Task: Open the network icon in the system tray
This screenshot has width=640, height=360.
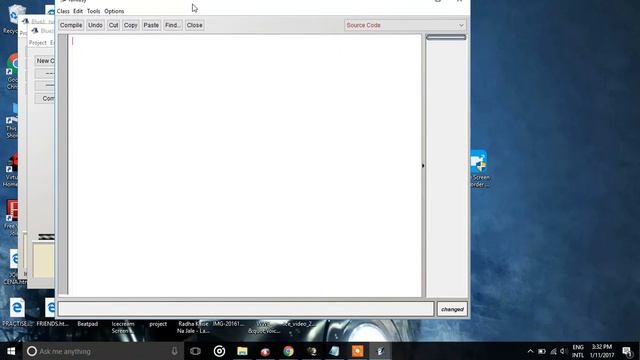Action: tap(553, 351)
